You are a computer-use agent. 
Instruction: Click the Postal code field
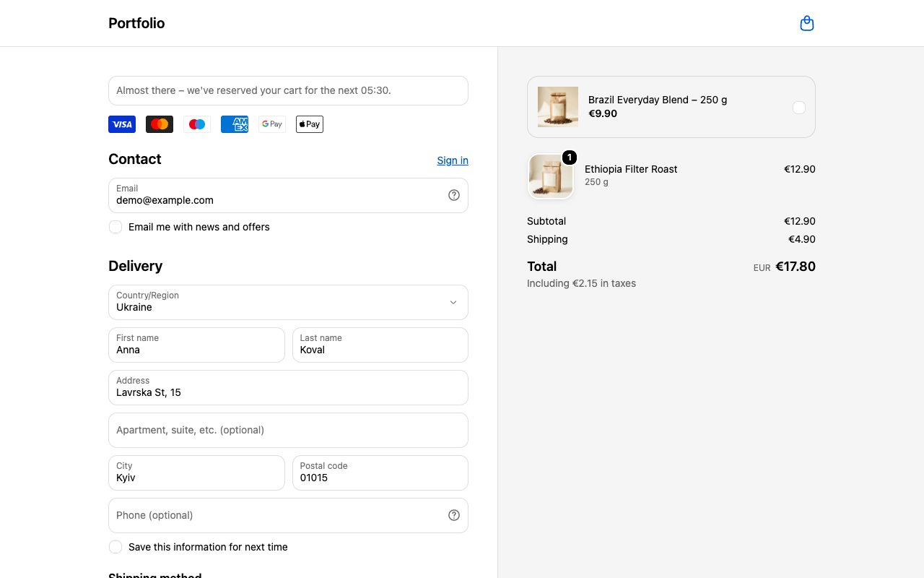(380, 473)
